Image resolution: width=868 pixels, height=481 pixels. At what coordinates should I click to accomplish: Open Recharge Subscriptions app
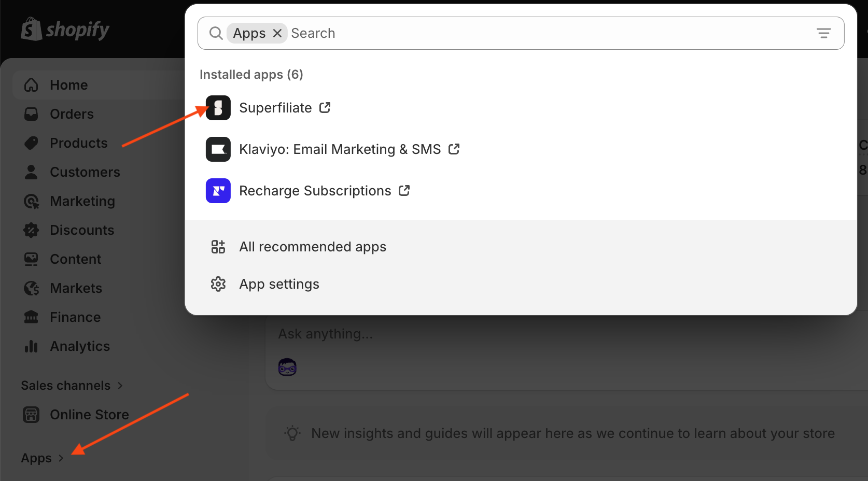pos(315,191)
